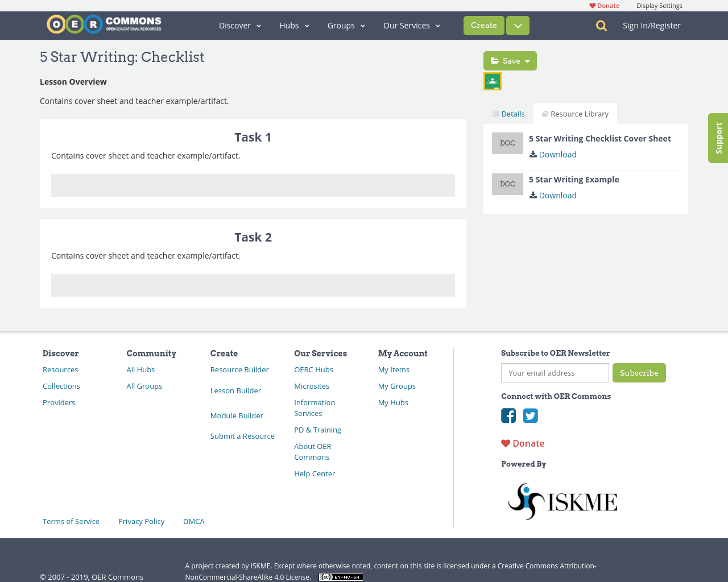Open OER Commons Facebook page
This screenshot has height=582, width=728.
tap(508, 415)
